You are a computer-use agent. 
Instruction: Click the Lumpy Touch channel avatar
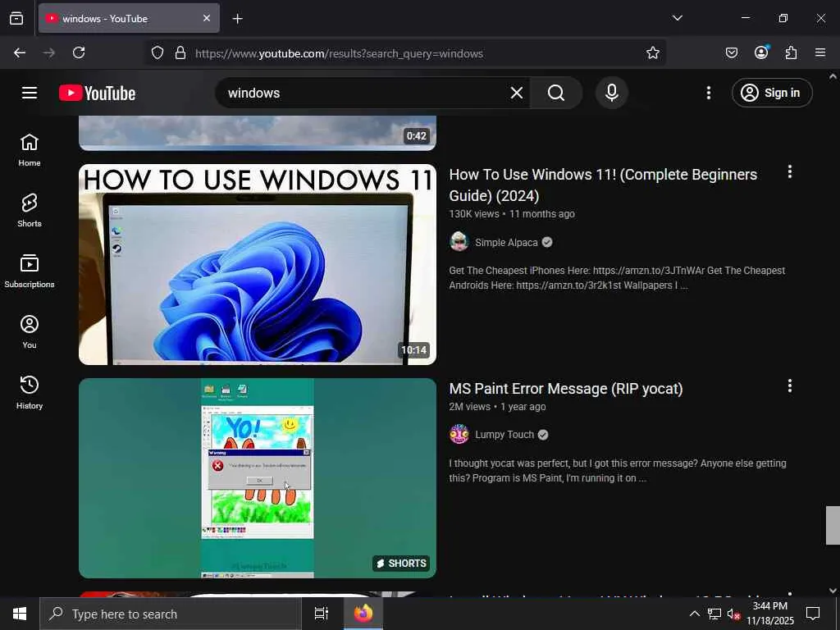click(459, 435)
